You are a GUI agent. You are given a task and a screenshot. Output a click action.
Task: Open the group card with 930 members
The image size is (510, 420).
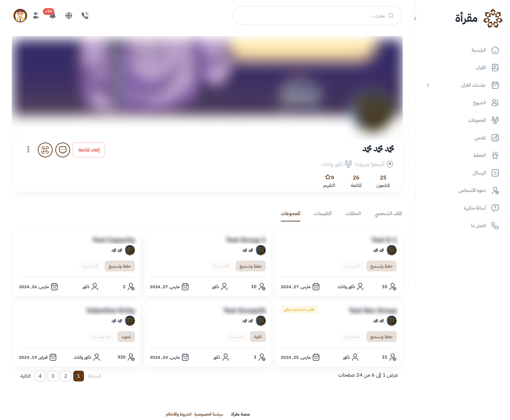coord(77,333)
